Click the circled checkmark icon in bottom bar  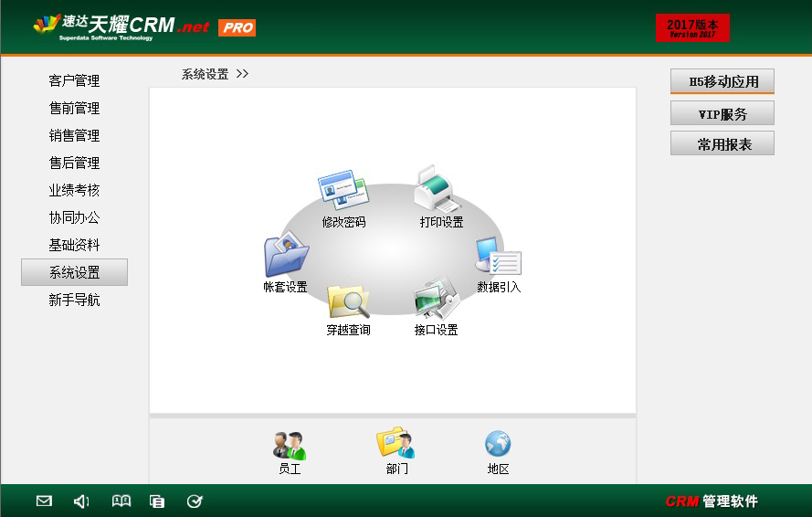pyautogui.click(x=195, y=501)
